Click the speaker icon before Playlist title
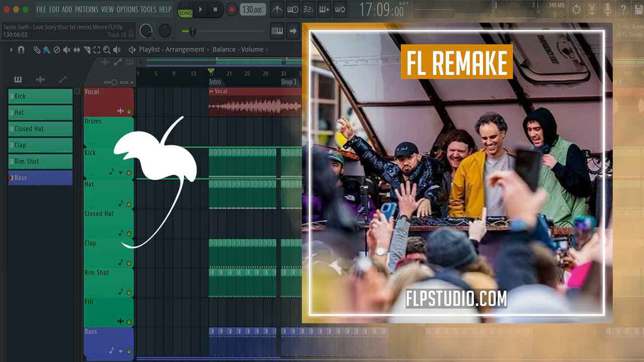Viewport: 644px width, 362px height. click(132, 50)
